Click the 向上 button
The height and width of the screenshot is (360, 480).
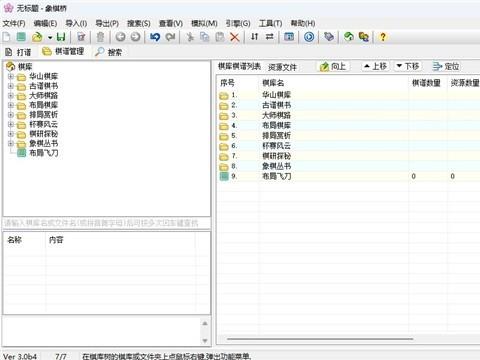click(x=333, y=66)
